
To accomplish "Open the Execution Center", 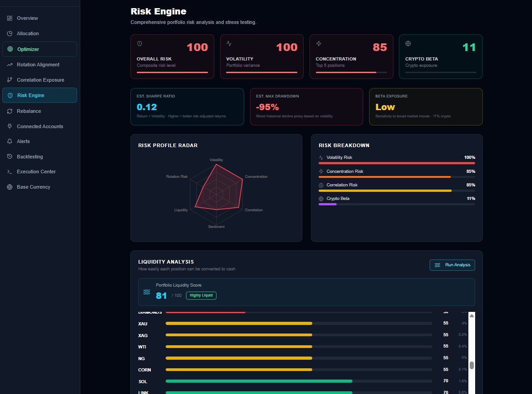I will [x=40, y=172].
